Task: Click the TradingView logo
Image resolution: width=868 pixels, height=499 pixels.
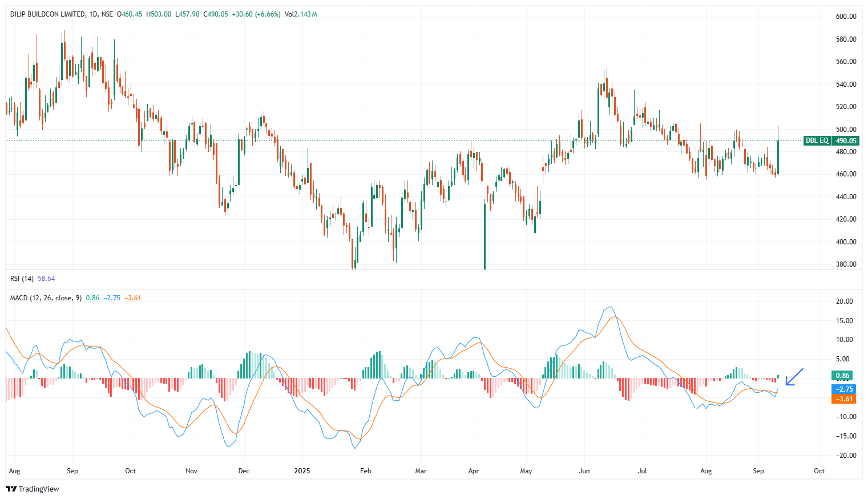Action: 33,489
